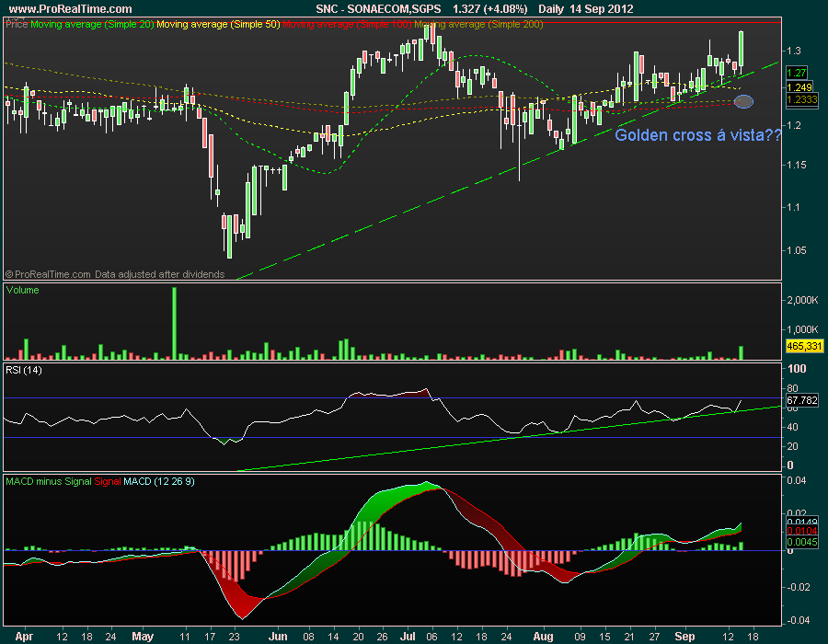Click the 'MACD (12 26 9)' legend label

pyautogui.click(x=159, y=481)
